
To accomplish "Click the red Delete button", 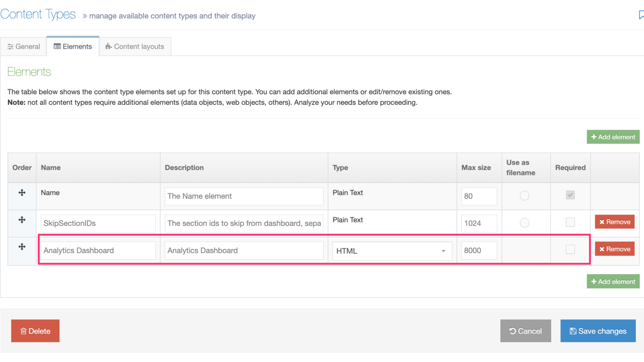I will [35, 331].
